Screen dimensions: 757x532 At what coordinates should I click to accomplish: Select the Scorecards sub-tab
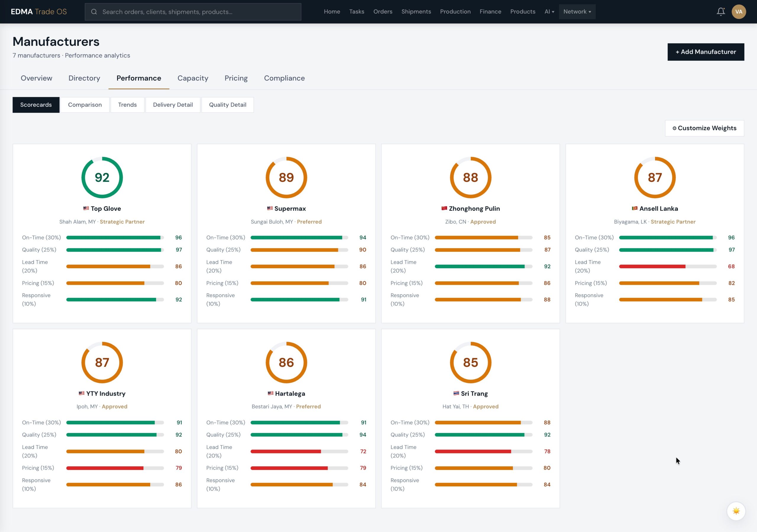[36, 105]
